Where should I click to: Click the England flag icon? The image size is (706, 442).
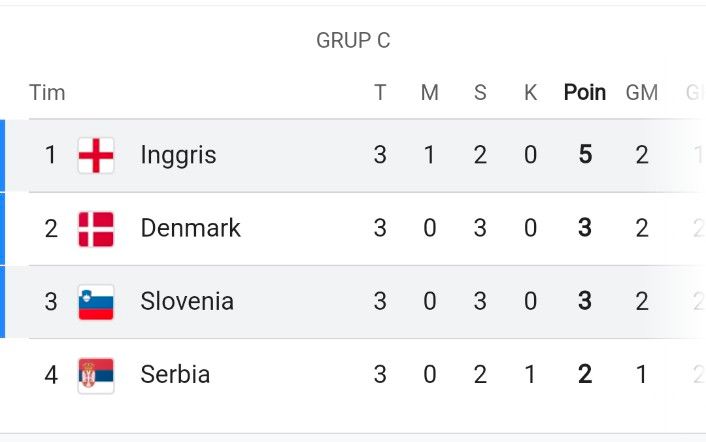[x=96, y=155]
